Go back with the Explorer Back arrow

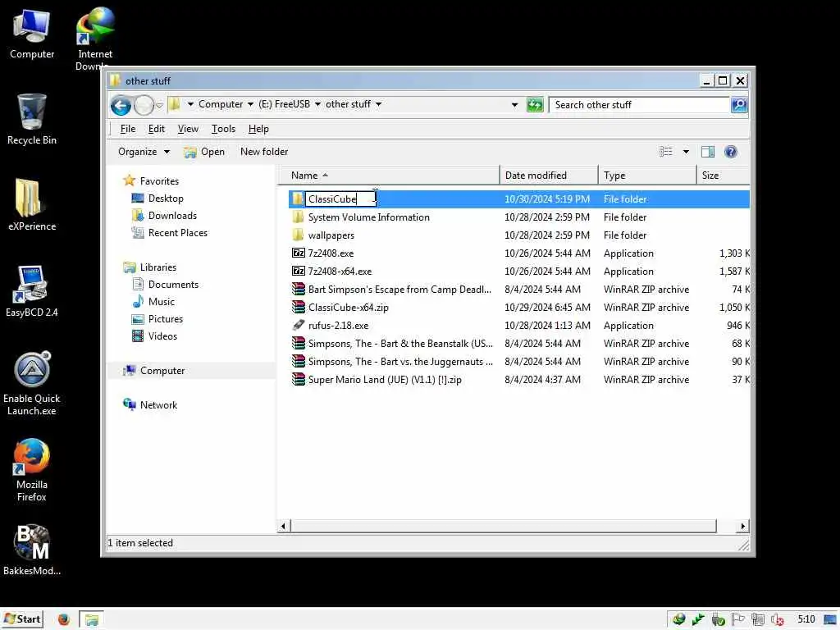pyautogui.click(x=121, y=105)
